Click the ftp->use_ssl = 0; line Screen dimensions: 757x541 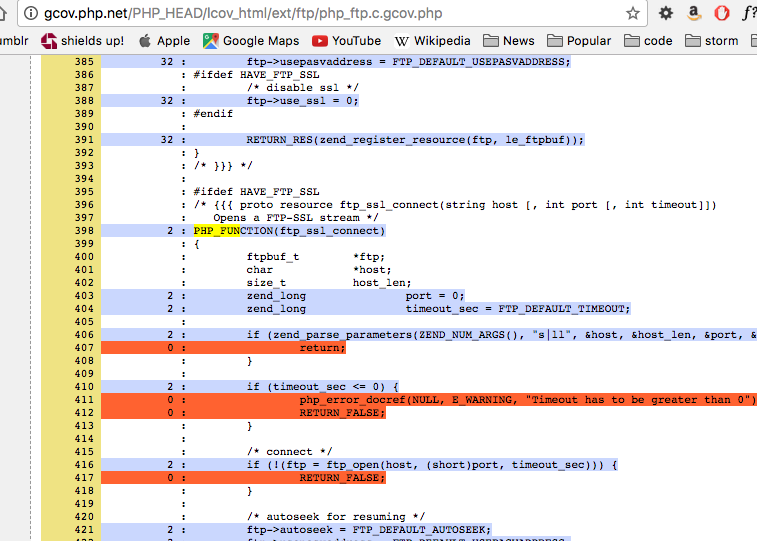[303, 101]
